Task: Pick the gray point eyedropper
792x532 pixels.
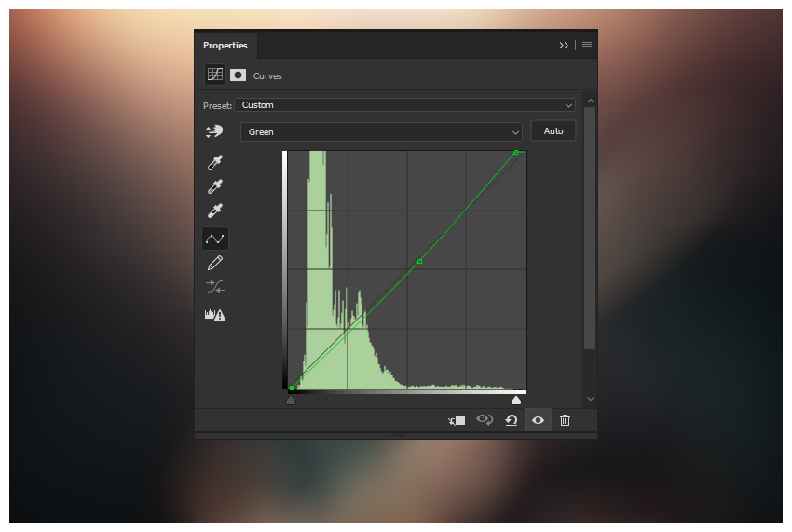Action: [x=215, y=186]
